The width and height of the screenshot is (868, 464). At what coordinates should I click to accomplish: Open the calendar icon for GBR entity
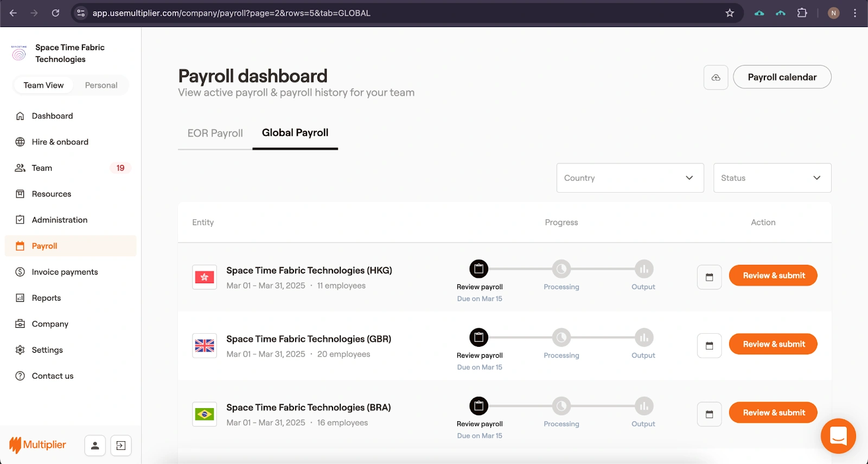(709, 346)
